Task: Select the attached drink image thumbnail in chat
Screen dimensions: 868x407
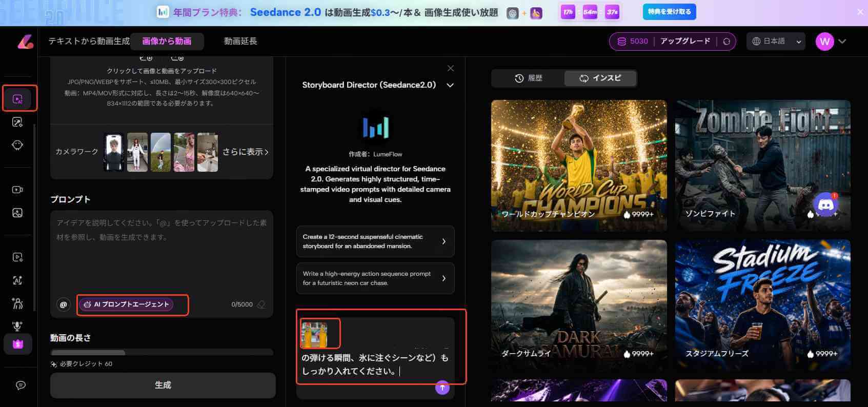Action: click(x=314, y=335)
